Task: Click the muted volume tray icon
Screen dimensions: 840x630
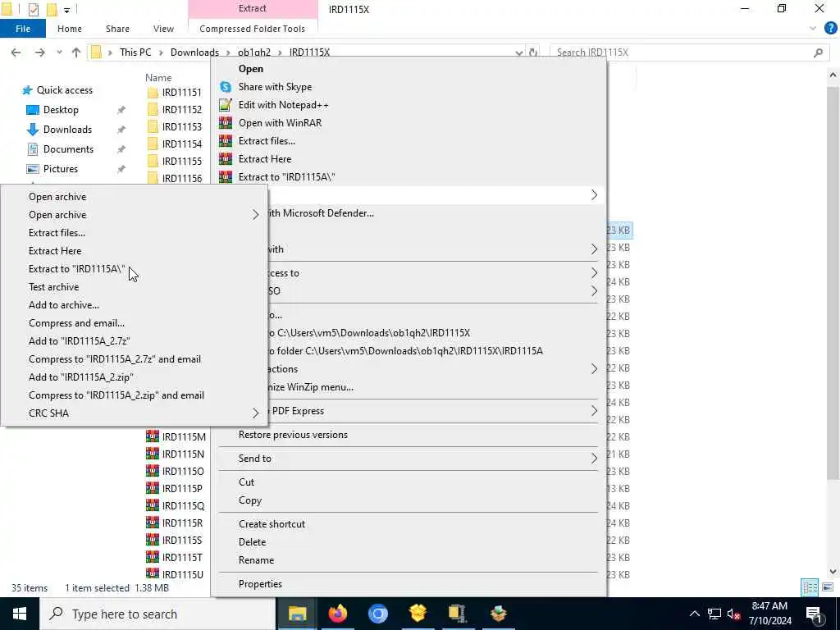Action: [733, 614]
